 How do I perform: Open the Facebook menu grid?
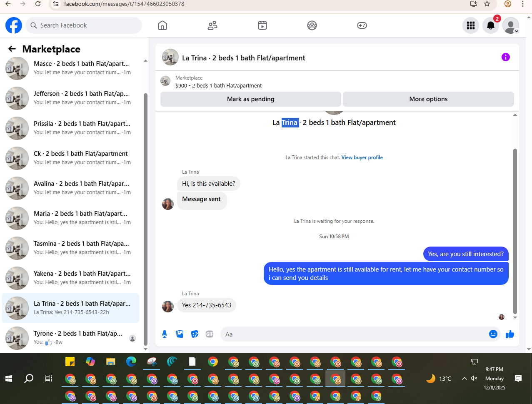tap(471, 25)
